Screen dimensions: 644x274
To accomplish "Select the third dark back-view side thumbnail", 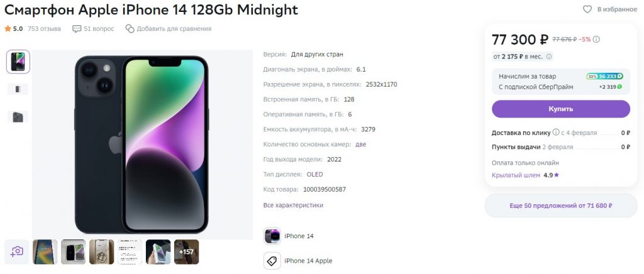I will click(x=18, y=116).
